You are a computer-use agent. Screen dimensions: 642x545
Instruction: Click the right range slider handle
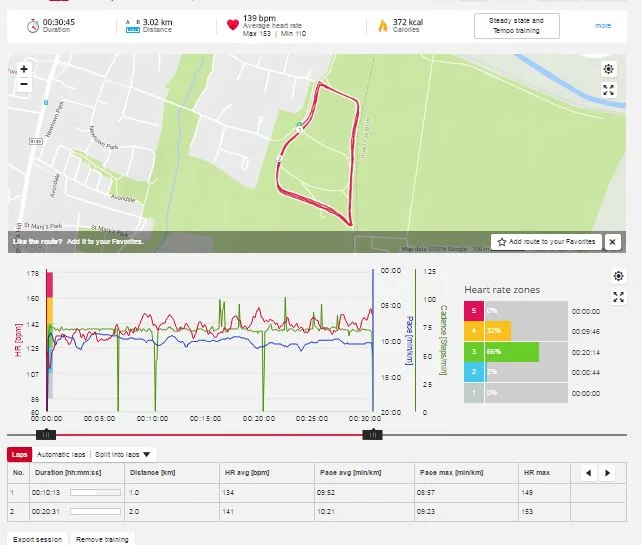(x=372, y=434)
